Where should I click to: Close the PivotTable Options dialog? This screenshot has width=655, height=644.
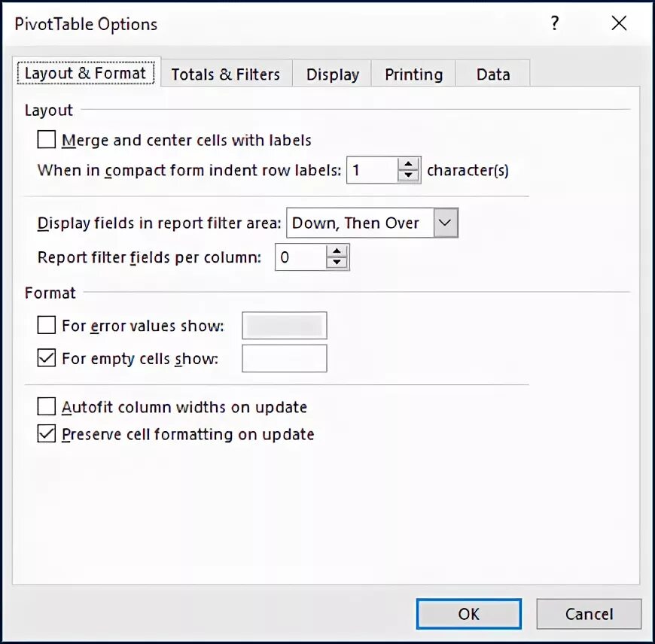click(x=619, y=23)
